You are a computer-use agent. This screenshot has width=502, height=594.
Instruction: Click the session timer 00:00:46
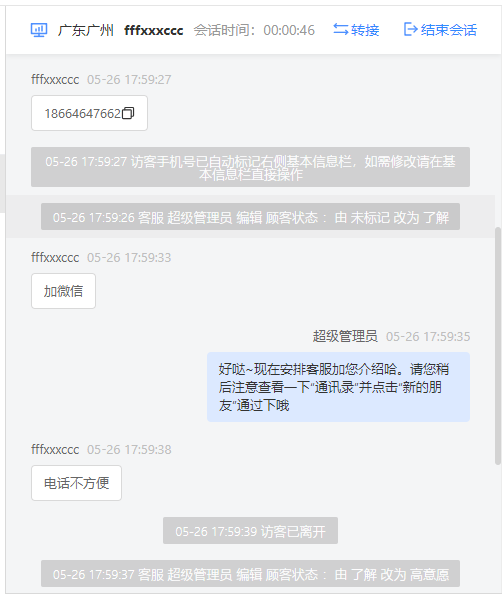coord(289,30)
